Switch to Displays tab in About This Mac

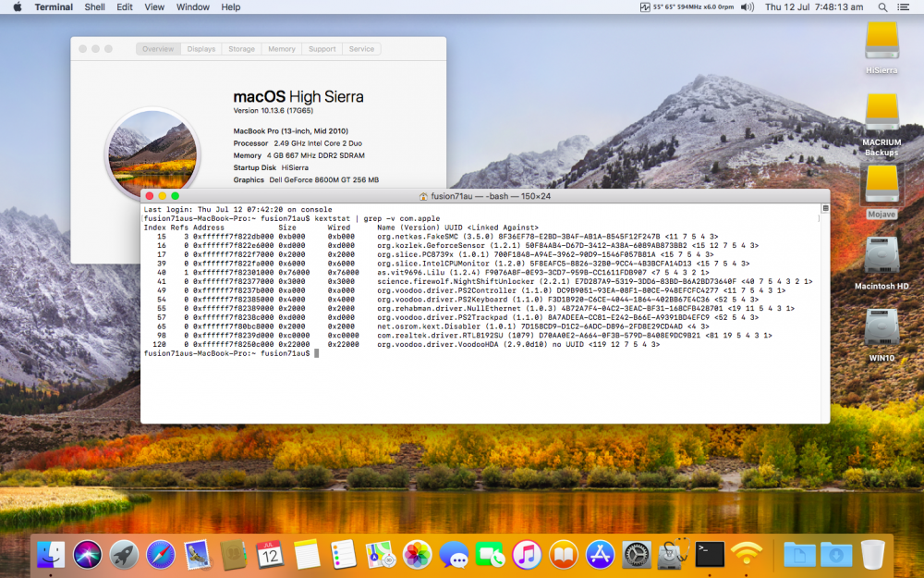[201, 49]
